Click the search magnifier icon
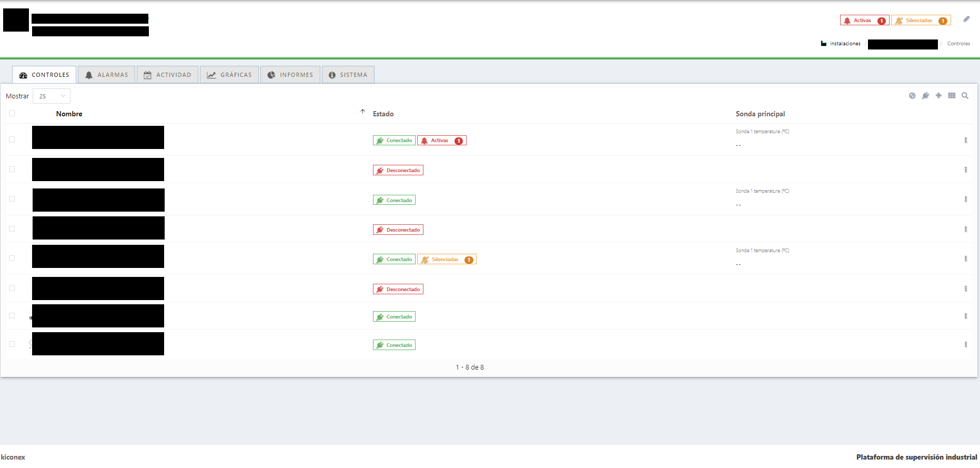The width and height of the screenshot is (980, 468). tap(965, 96)
